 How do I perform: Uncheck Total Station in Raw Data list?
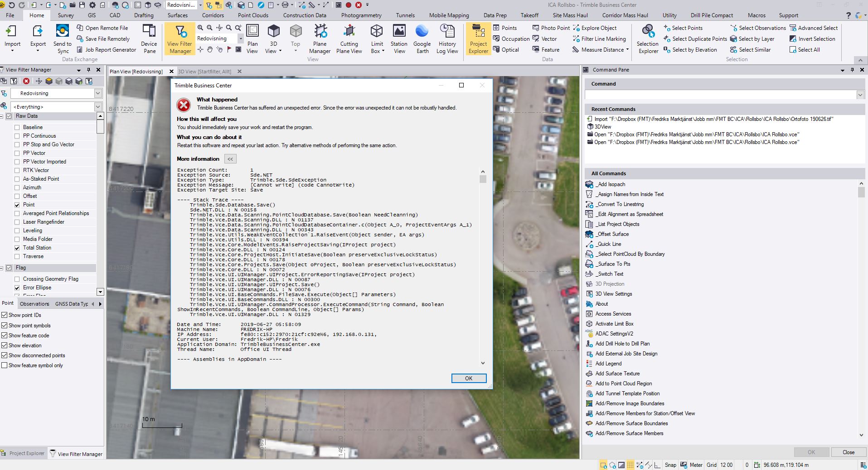coord(17,248)
